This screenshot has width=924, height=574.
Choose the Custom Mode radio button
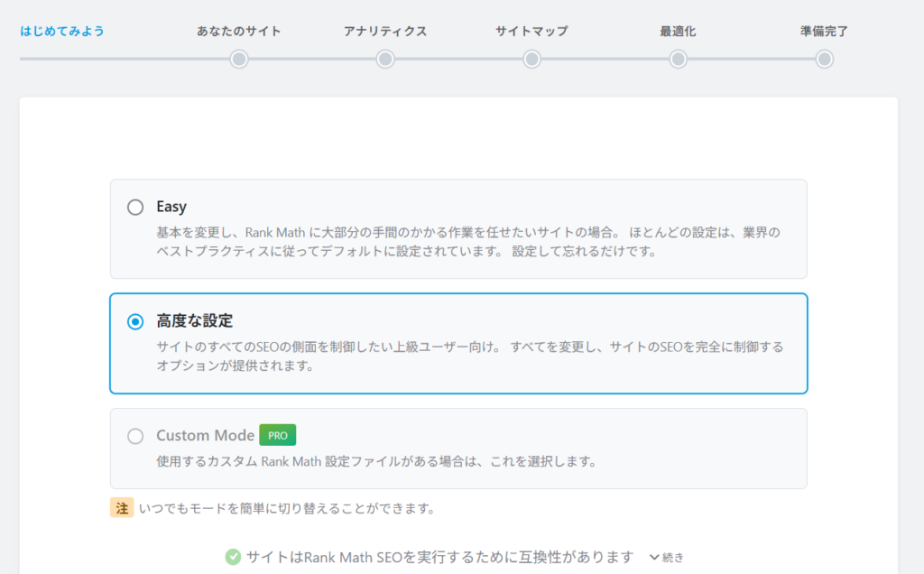135,436
